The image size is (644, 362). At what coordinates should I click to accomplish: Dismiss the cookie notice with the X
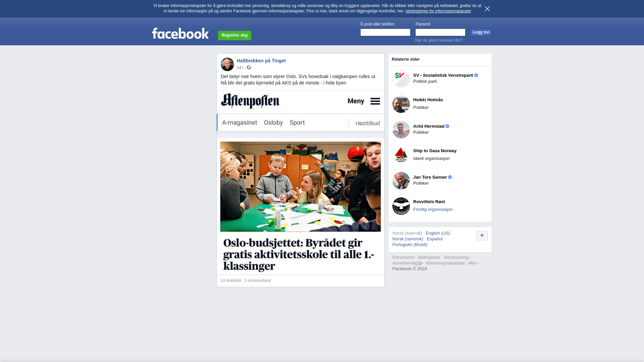pyautogui.click(x=487, y=9)
